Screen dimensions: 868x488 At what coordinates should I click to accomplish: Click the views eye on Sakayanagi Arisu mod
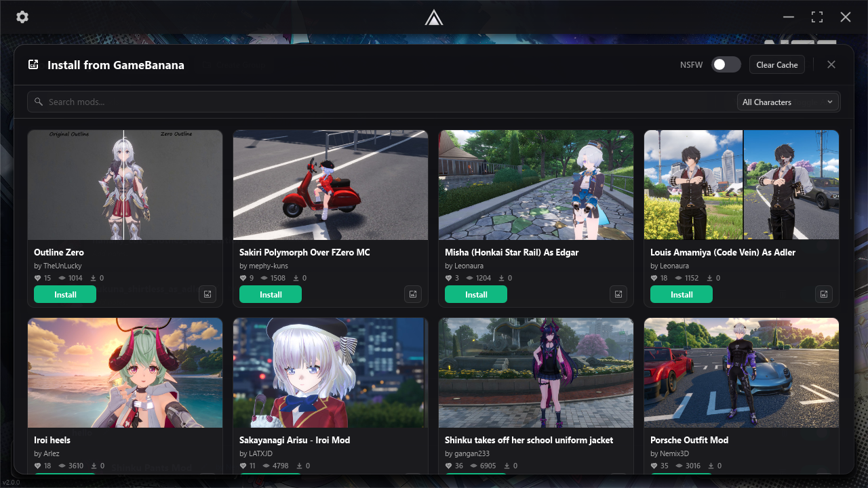click(x=268, y=466)
